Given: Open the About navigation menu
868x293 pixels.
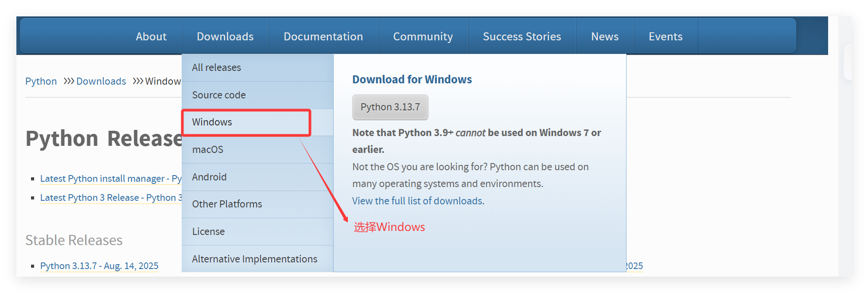Looking at the screenshot, I should tap(151, 36).
